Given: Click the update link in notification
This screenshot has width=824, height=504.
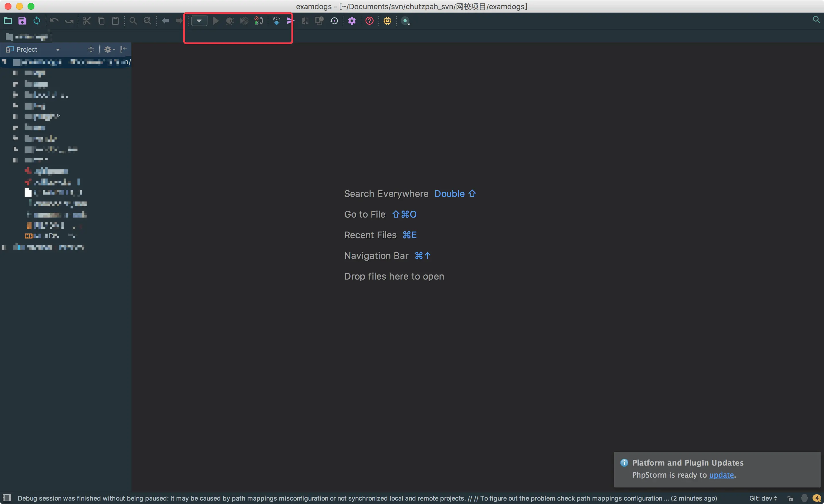Looking at the screenshot, I should click(x=721, y=475).
